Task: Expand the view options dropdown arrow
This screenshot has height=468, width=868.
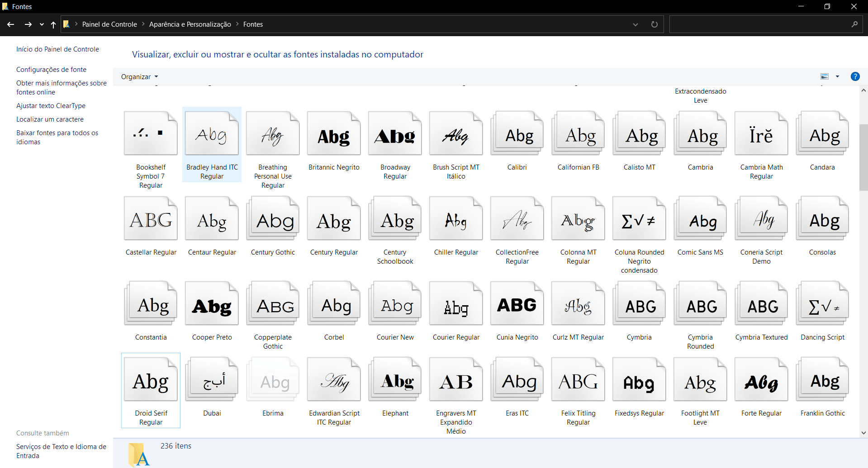Action: pos(837,76)
